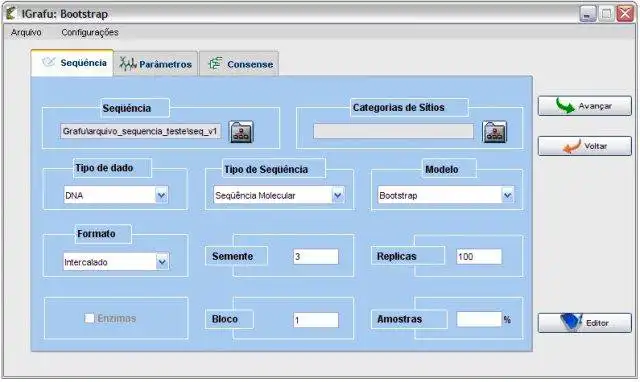Image resolution: width=640 pixels, height=382 pixels.
Task: Click the Voltar button
Action: pyautogui.click(x=584, y=146)
